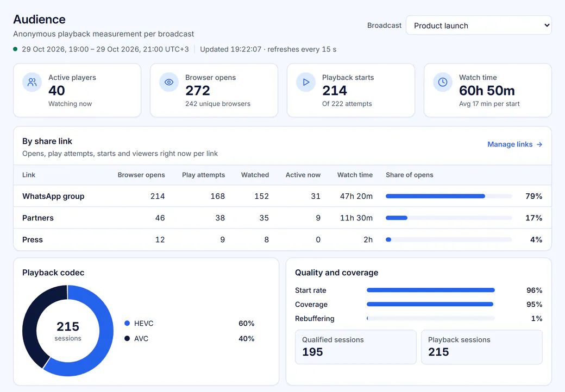Click the Of 222 attempts text

(x=347, y=104)
